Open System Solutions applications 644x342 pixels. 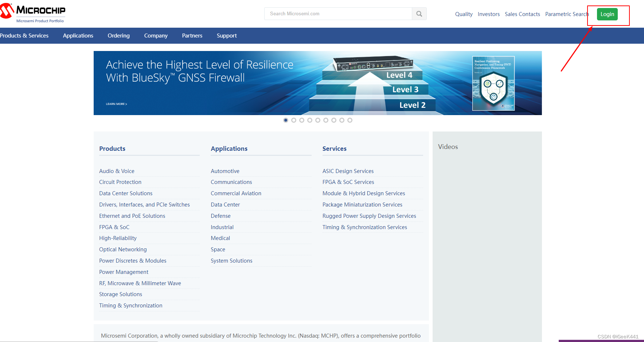tap(231, 261)
